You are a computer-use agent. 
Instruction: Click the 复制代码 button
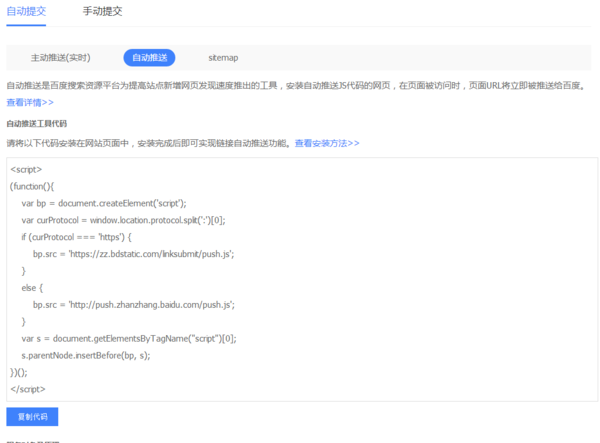coord(32,417)
